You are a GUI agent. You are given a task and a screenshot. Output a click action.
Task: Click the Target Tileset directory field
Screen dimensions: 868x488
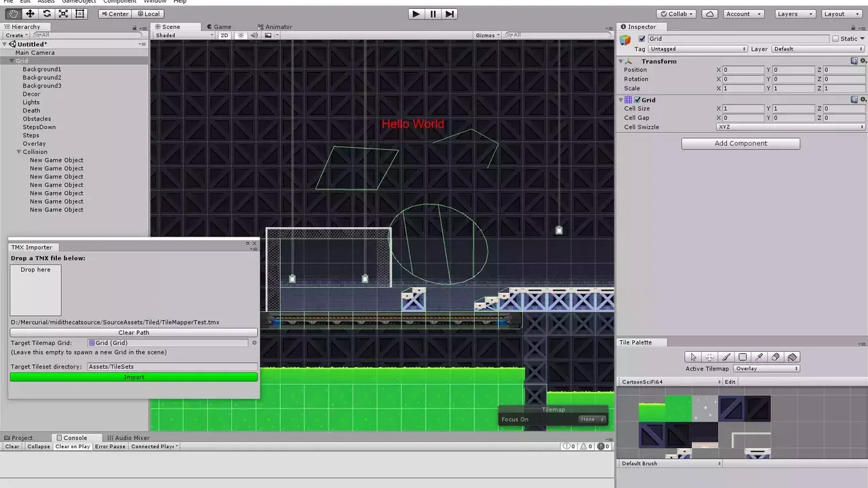coord(172,367)
